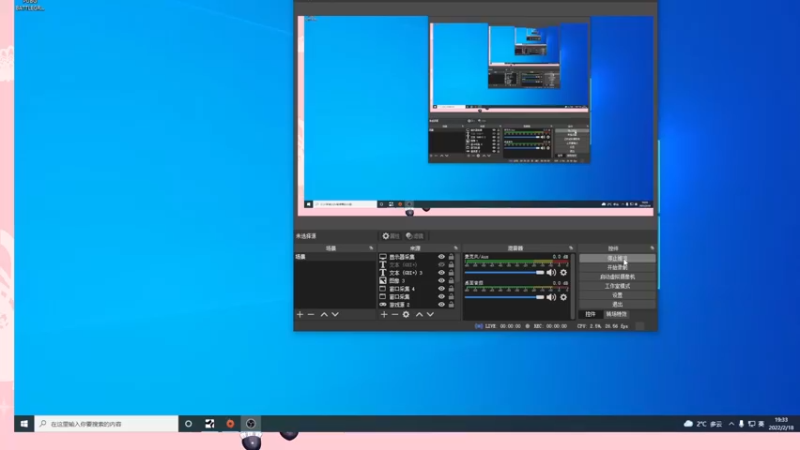Click the 启动虚拟摄像机 button
Viewport: 800px width, 450px height.
617,277
